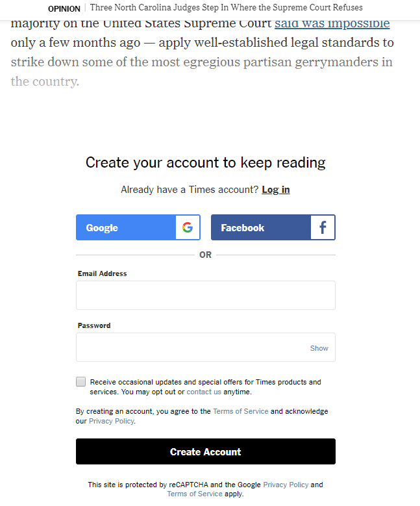Click the Create Account button
420x506 pixels.
coord(206,451)
